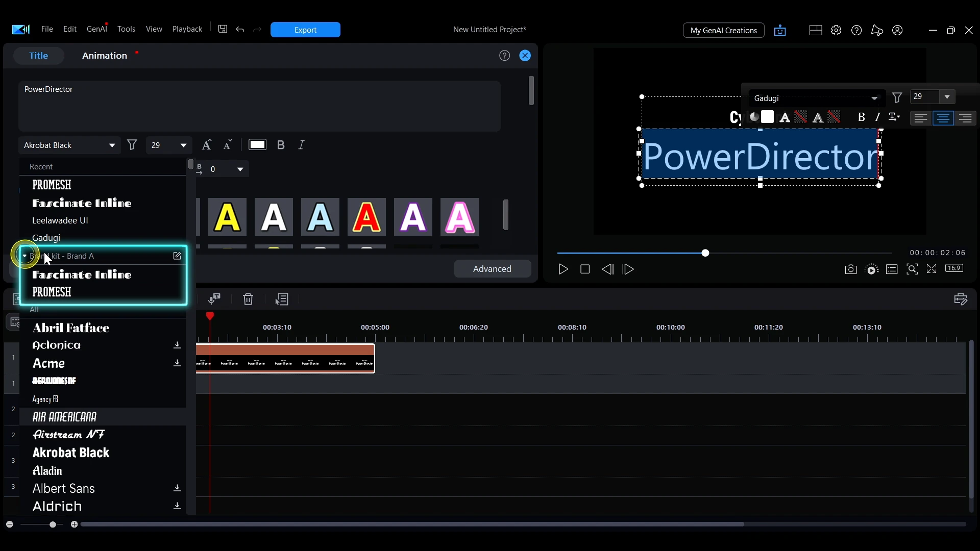
Task: Step to the next frame
Action: (629, 269)
